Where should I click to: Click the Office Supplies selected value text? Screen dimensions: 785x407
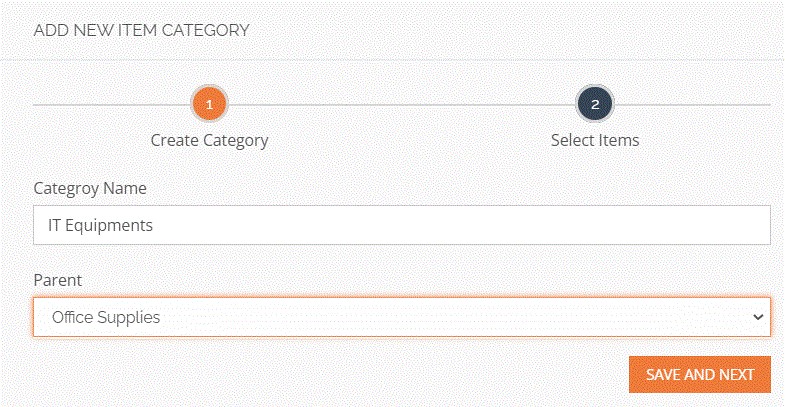106,317
